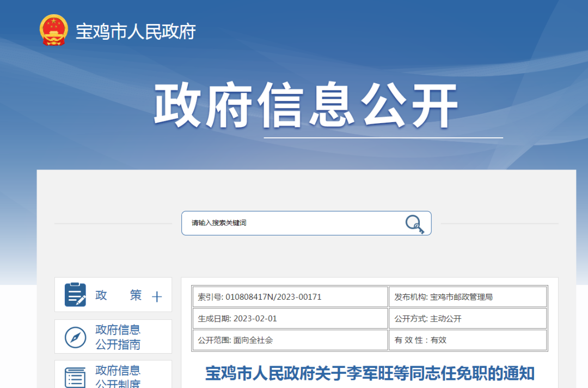This screenshot has height=388, width=588.
Task: Select the 政府信息公开制度 sidebar entry
Action: 113,375
